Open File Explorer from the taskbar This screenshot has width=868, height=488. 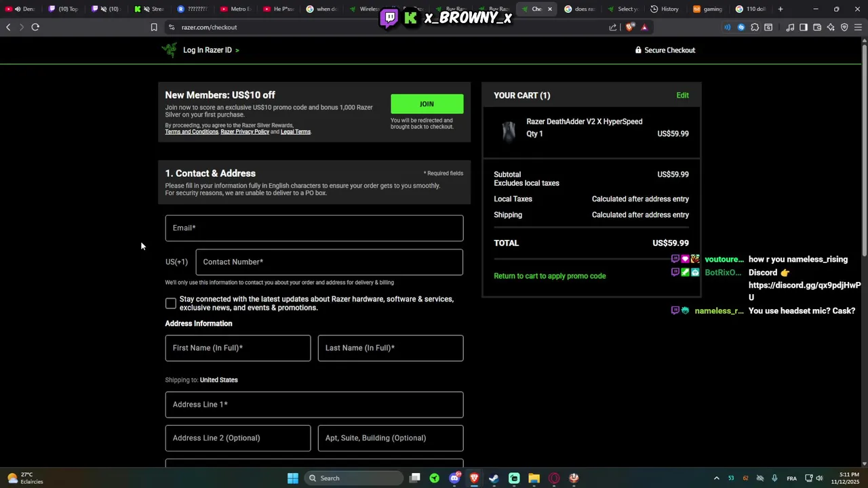pyautogui.click(x=534, y=478)
